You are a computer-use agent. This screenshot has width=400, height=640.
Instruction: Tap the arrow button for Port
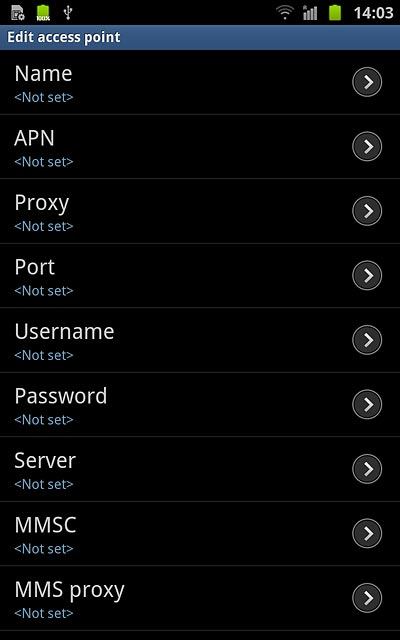pos(367,276)
